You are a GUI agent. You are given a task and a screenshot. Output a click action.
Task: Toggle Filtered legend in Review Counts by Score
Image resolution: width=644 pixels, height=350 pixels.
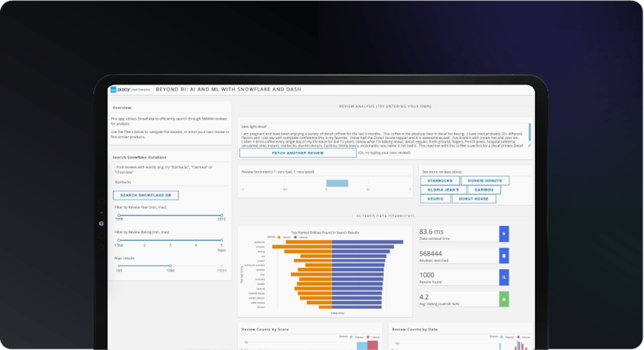pos(357,337)
